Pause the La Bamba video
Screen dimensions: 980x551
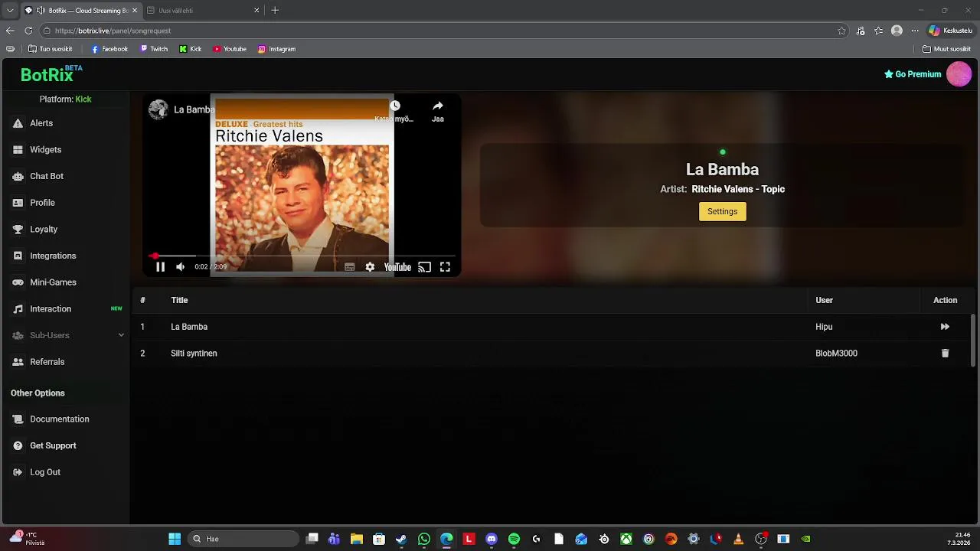pos(160,267)
